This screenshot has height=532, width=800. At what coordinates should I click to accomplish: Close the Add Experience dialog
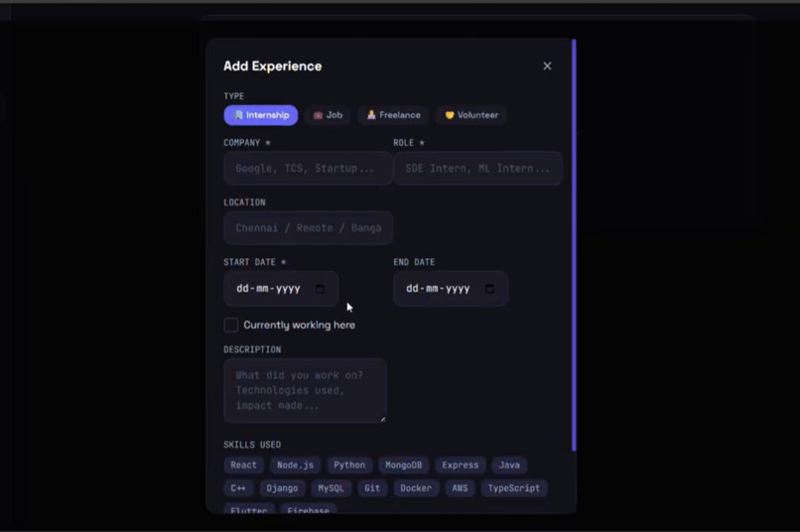coord(547,66)
